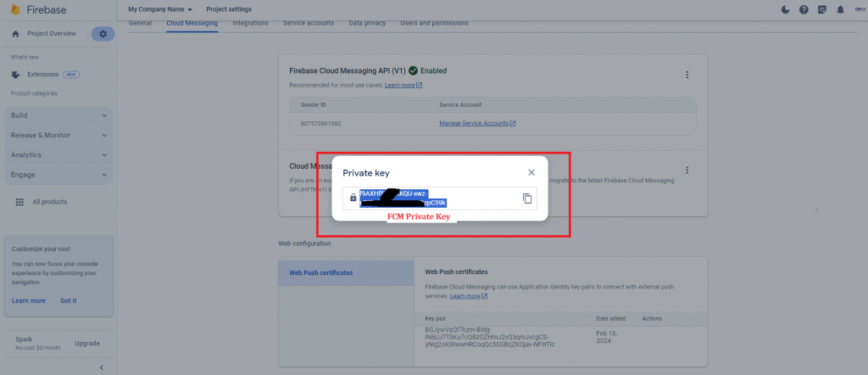This screenshot has height=375, width=868.
Task: Click key pair value starting BGJywVqQf7kzm
Action: 490,337
